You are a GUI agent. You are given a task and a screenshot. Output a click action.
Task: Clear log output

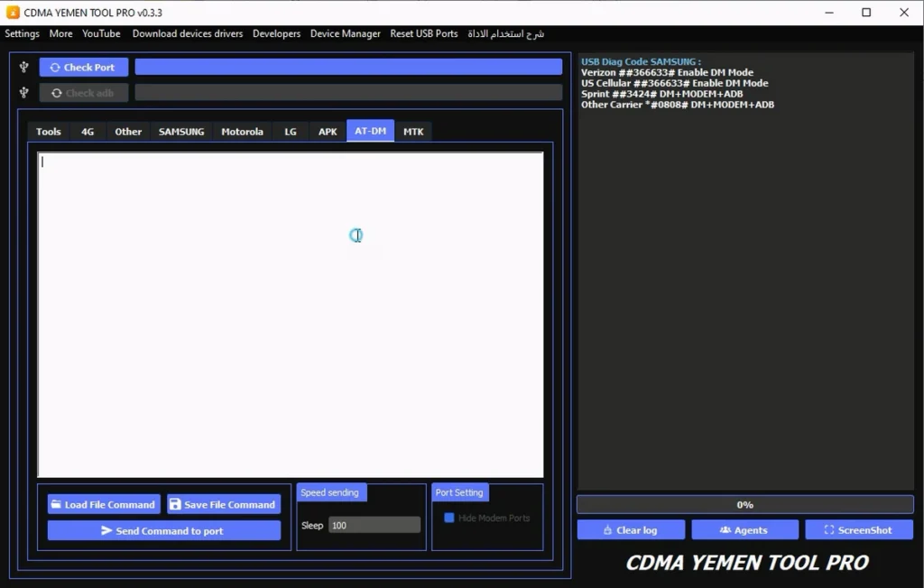[631, 529]
